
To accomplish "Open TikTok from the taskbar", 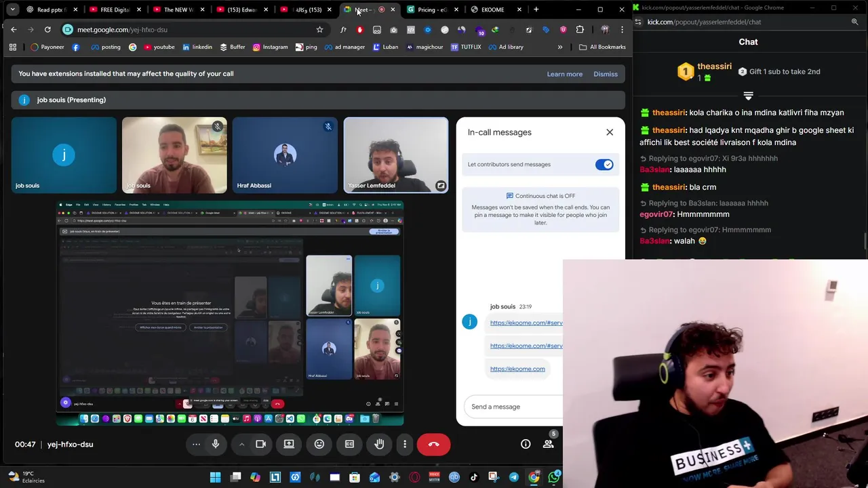I will click(473, 477).
